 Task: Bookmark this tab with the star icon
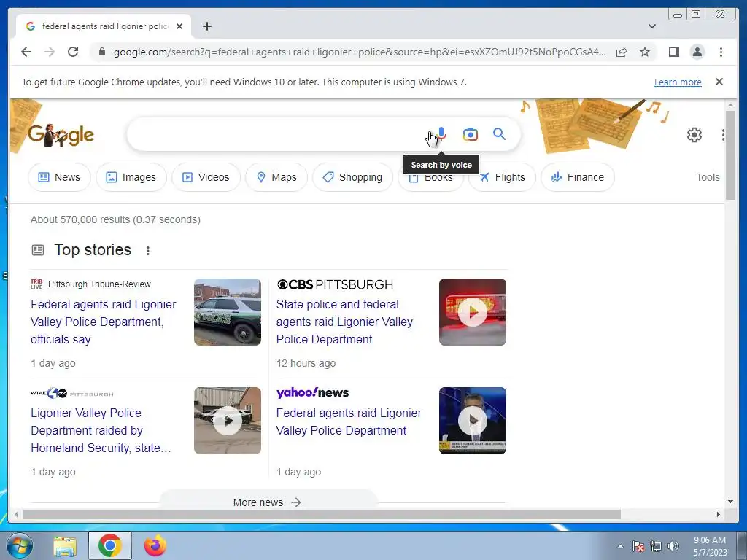click(645, 52)
